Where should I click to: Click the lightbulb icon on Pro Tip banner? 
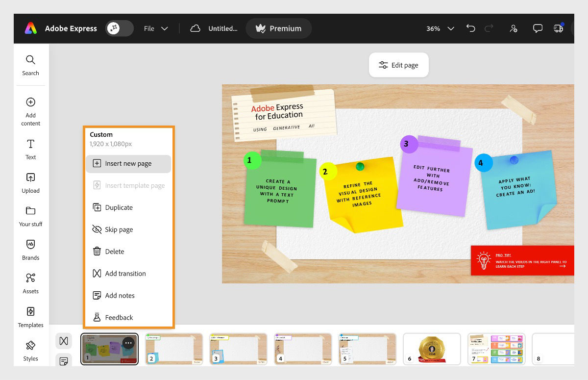click(x=484, y=260)
